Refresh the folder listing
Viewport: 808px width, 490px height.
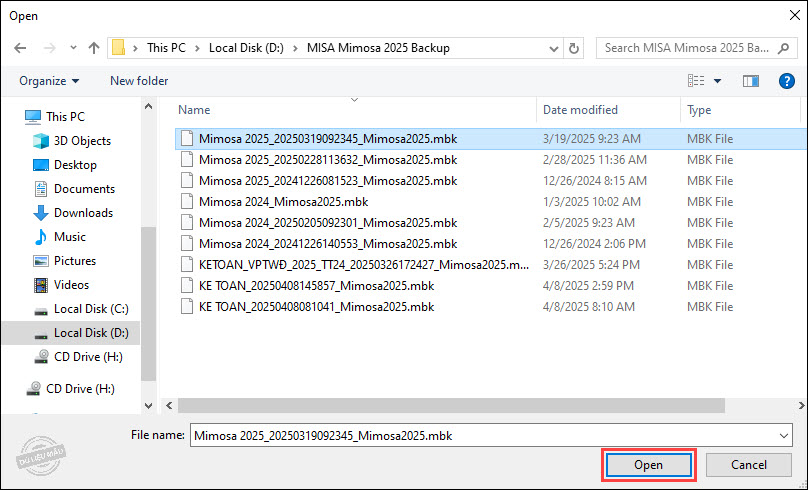574,48
